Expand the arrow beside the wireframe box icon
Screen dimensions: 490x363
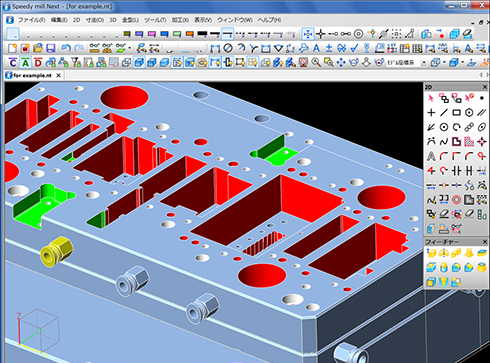pyautogui.click(x=445, y=63)
